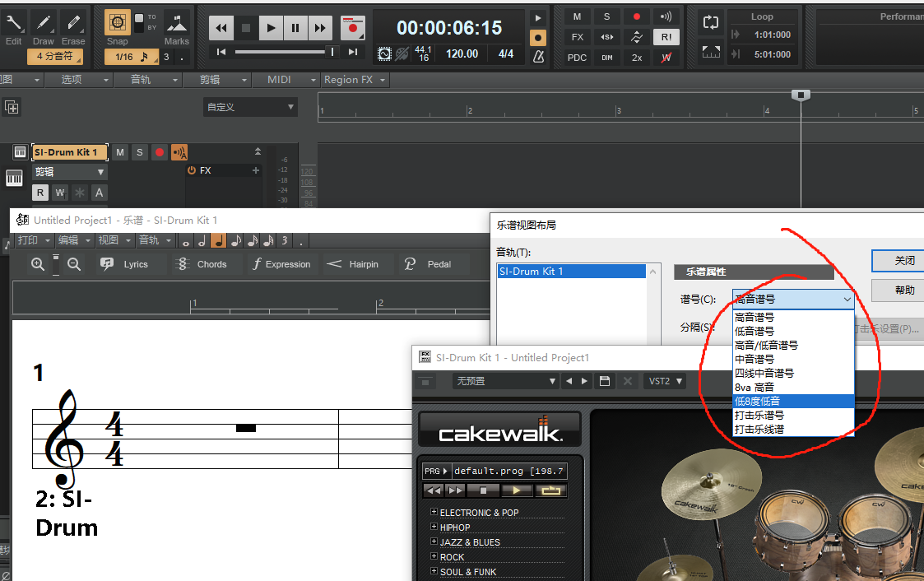The width and height of the screenshot is (924, 581).
Task: Toggle input echo on SI-Drum Kit 1
Action: [179, 152]
